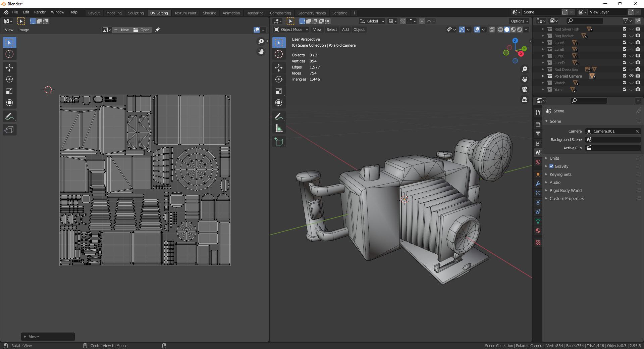Select the UV editor Rotate tool
644x349 pixels.
tap(9, 80)
